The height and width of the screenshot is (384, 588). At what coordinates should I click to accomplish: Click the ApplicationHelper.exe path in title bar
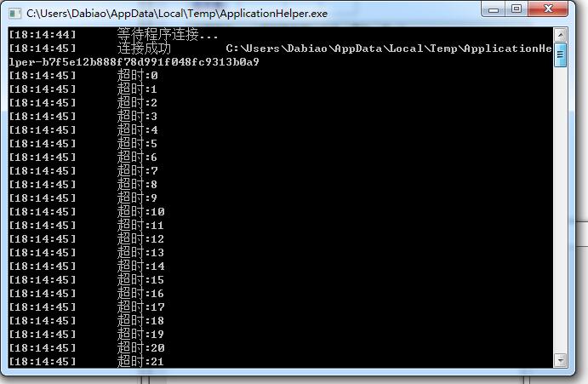176,14
